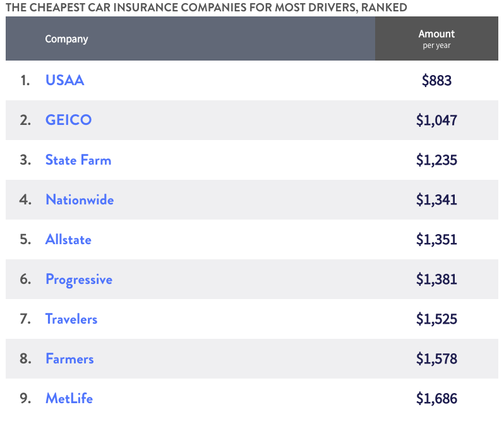Open the State Farm link
The width and height of the screenshot is (504, 424).
tap(78, 160)
